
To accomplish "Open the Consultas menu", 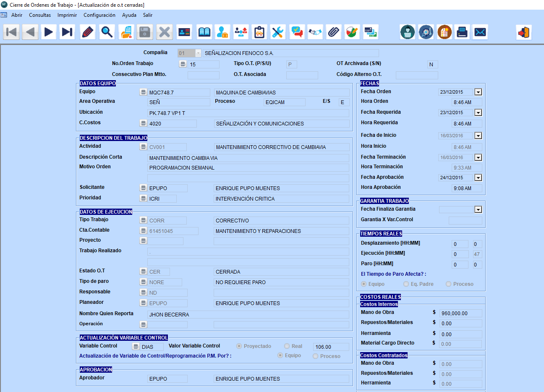I will tap(40, 15).
